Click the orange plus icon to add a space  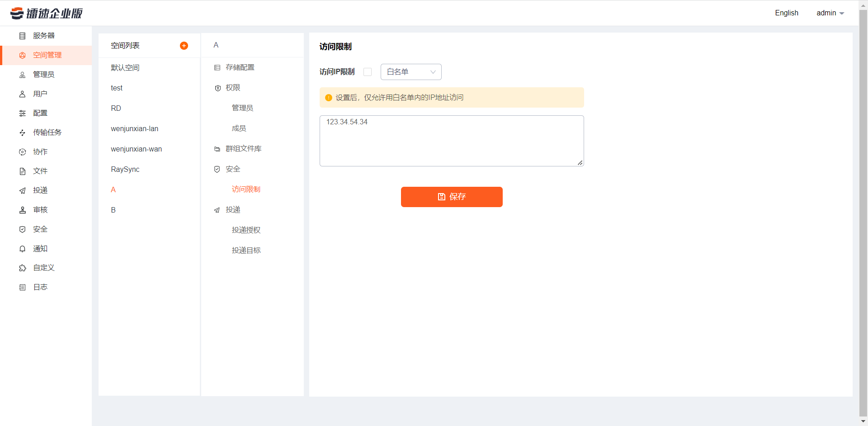tap(184, 45)
